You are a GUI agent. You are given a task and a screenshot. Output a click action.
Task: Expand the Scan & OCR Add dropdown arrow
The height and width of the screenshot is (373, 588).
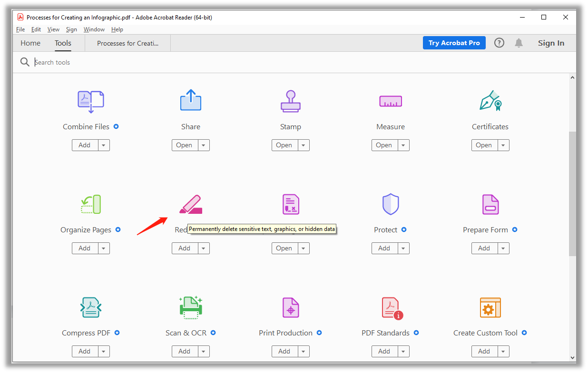coord(204,352)
